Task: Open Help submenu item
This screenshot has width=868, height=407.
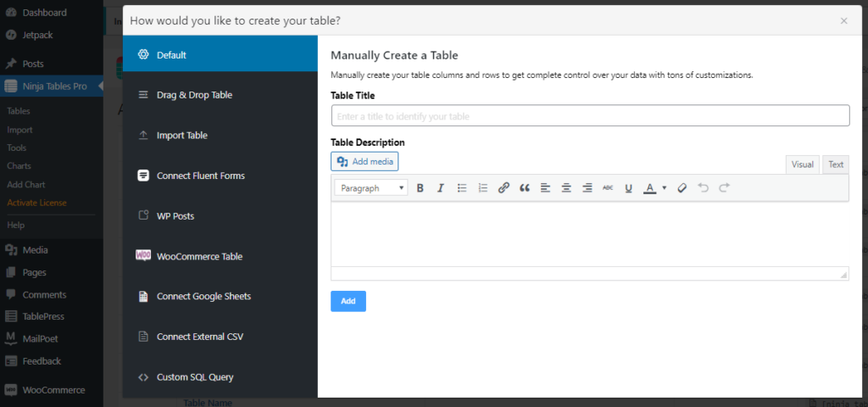Action: click(x=15, y=226)
